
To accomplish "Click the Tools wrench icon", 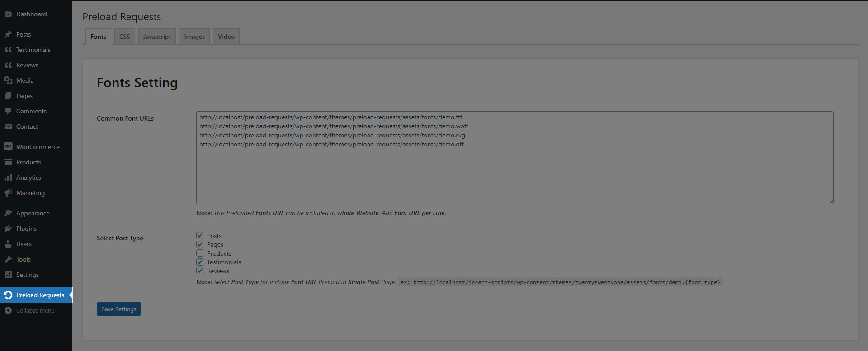I will (8, 259).
